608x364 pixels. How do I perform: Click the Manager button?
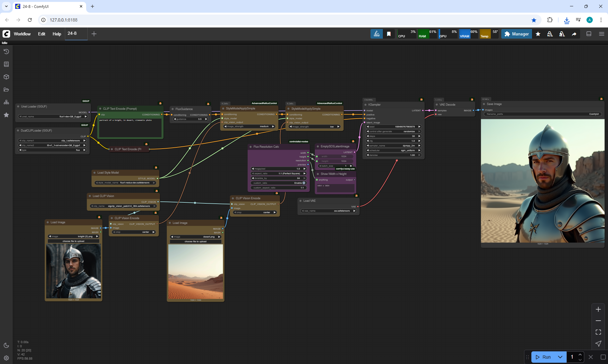coord(516,34)
